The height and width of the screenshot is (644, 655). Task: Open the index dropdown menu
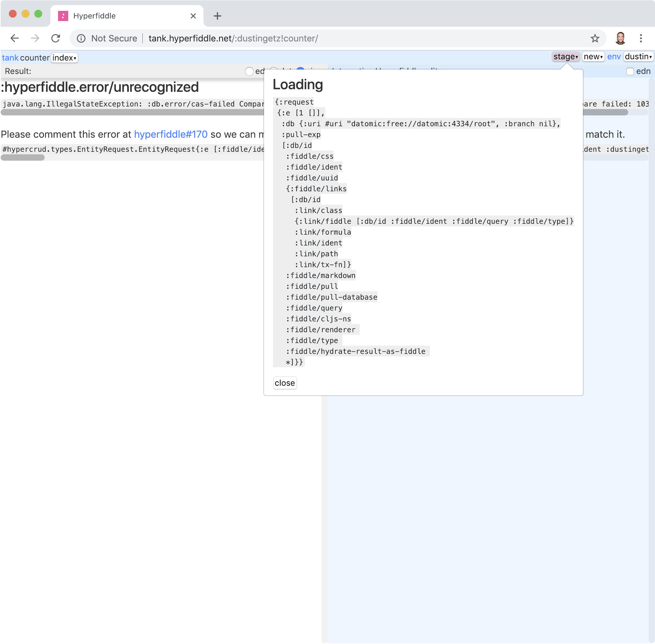coord(64,58)
